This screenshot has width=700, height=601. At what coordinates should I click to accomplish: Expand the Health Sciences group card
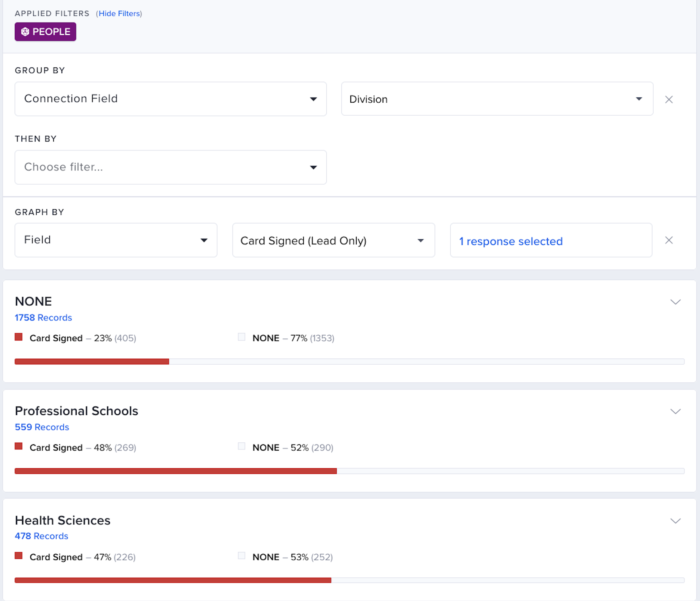pyautogui.click(x=676, y=521)
